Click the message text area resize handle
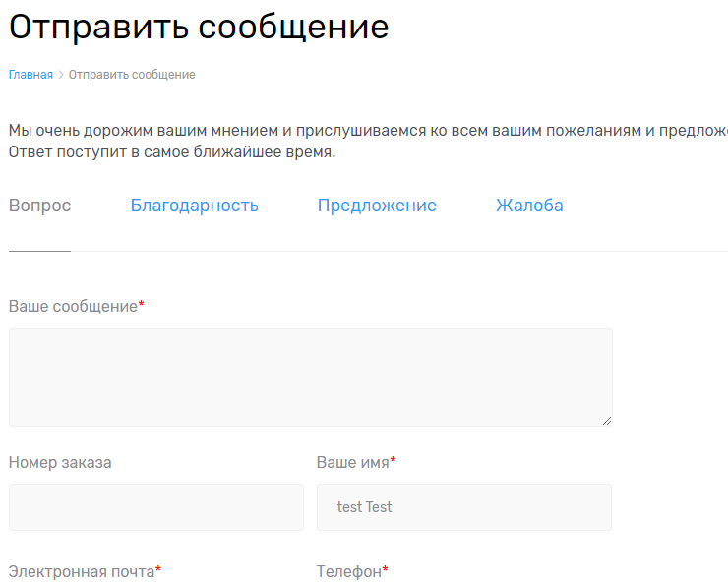The width and height of the screenshot is (728, 588). [x=606, y=420]
